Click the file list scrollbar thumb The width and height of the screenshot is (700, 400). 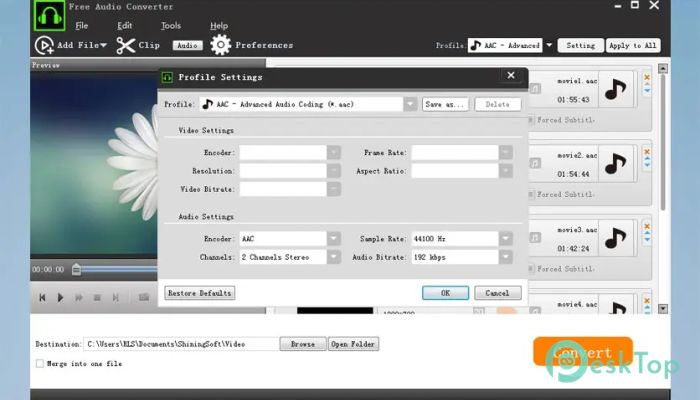[x=663, y=142]
